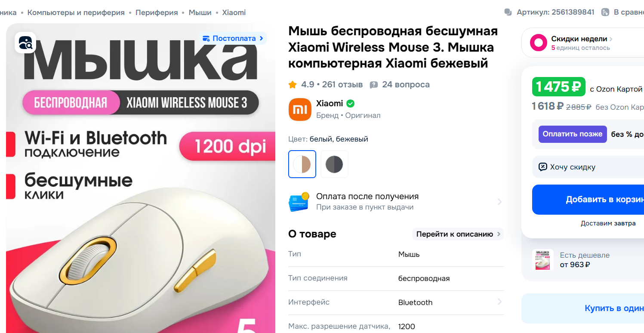Click the compare icon beside "В сравнение"
644x333 pixels.
click(x=605, y=12)
